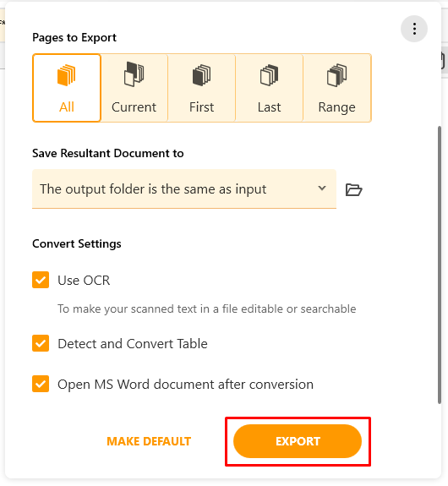Click the "Range" text label
448x486 pixels.
(336, 107)
